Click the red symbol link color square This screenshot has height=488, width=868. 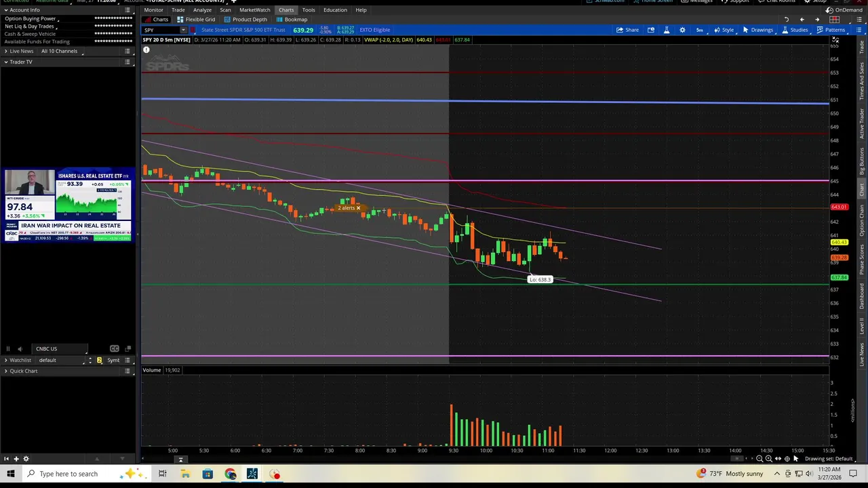coord(193,30)
